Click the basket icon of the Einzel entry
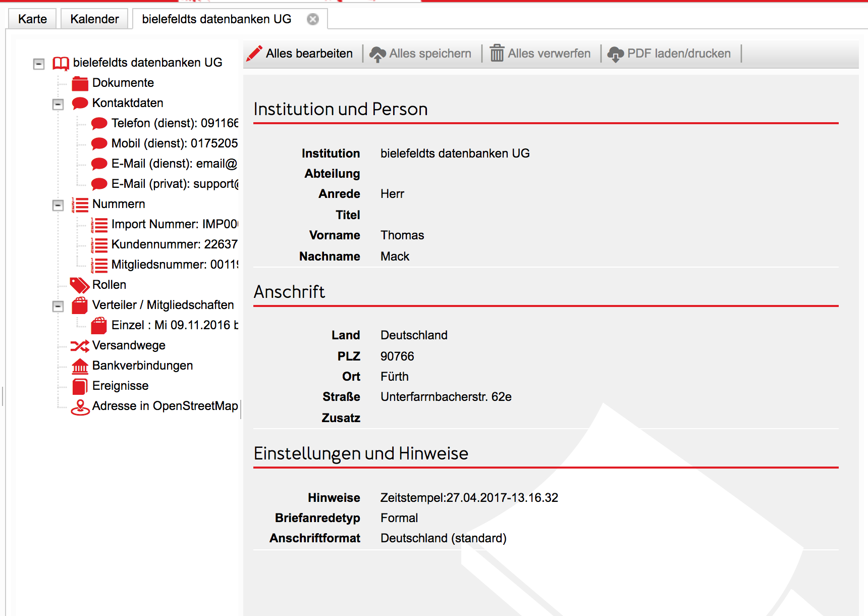The width and height of the screenshot is (868, 616). pos(99,325)
